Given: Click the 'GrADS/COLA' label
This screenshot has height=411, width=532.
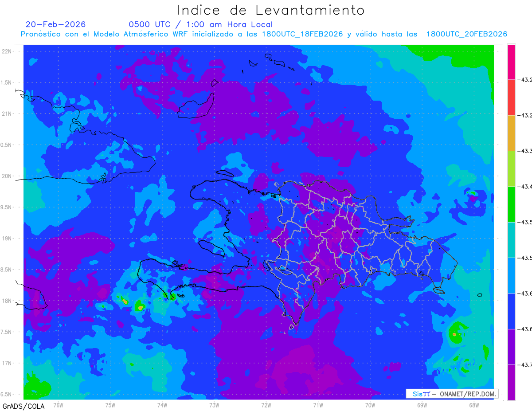Looking at the screenshot, I should coord(23,406).
